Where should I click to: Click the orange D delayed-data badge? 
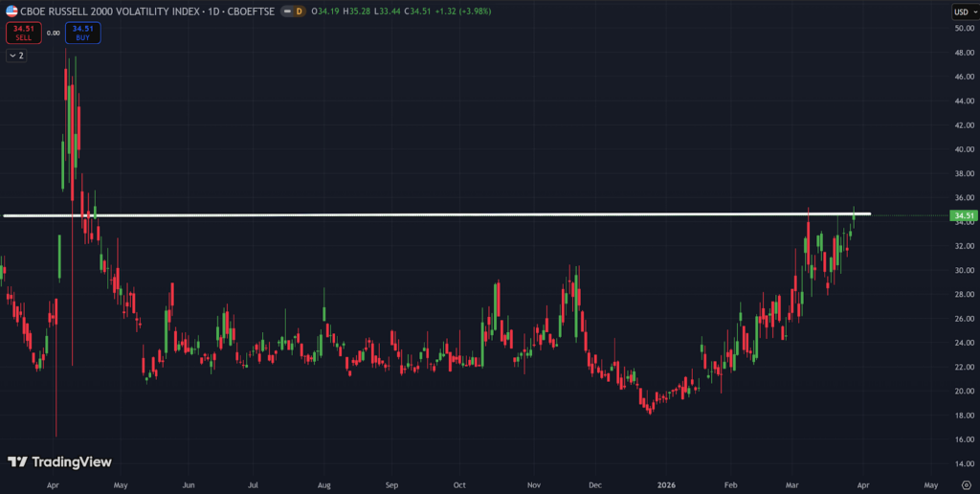tap(299, 11)
